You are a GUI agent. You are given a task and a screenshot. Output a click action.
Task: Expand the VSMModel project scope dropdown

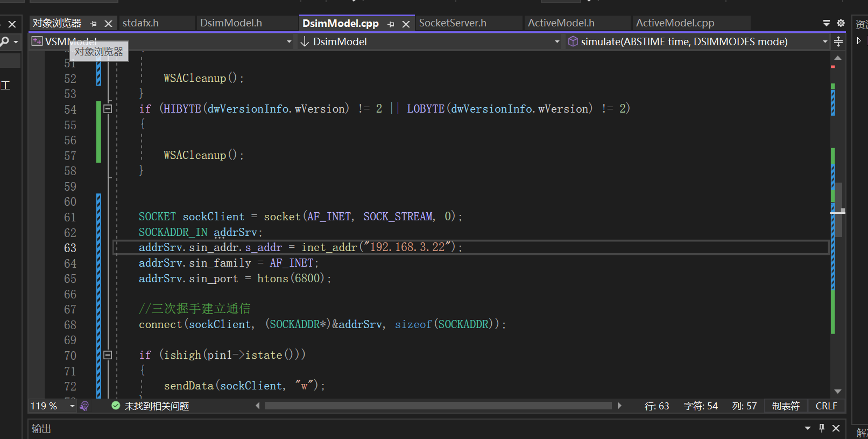(x=289, y=41)
